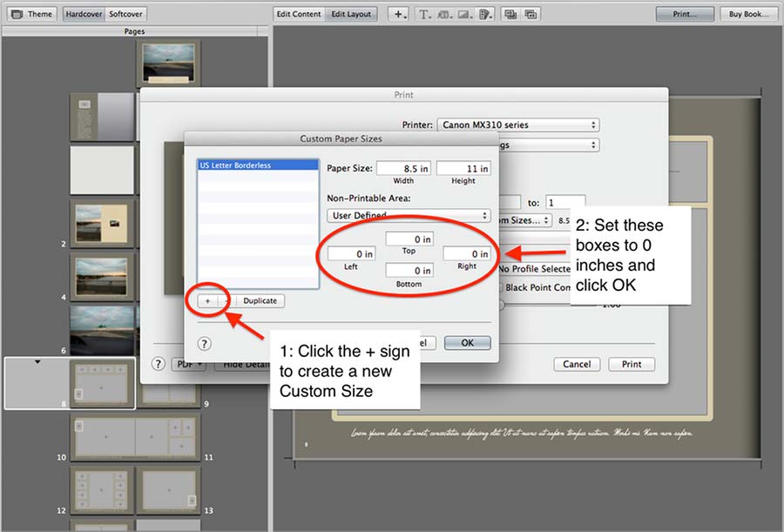Image resolution: width=784 pixels, height=532 pixels.
Task: Open the PDF dropdown menu
Action: pos(186,364)
